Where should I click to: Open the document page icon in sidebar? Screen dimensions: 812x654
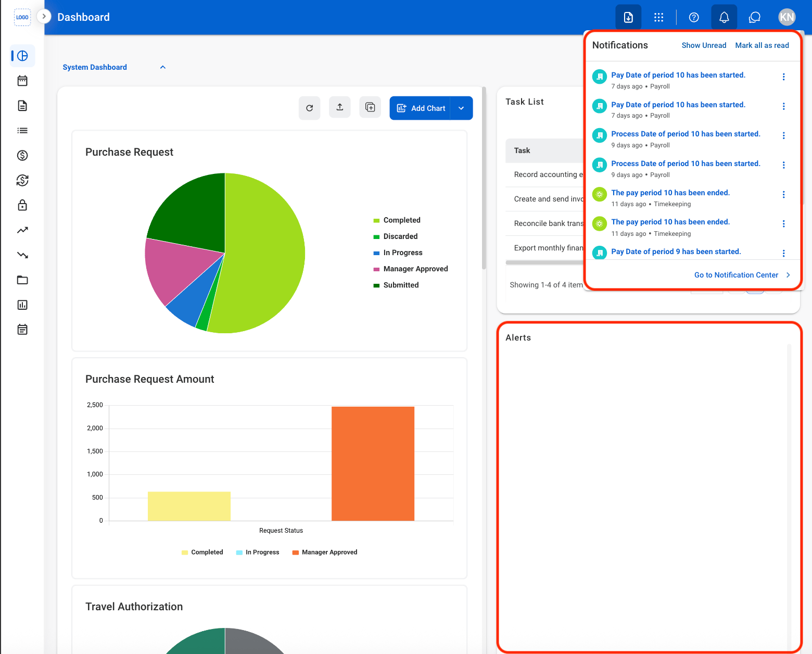click(x=22, y=106)
